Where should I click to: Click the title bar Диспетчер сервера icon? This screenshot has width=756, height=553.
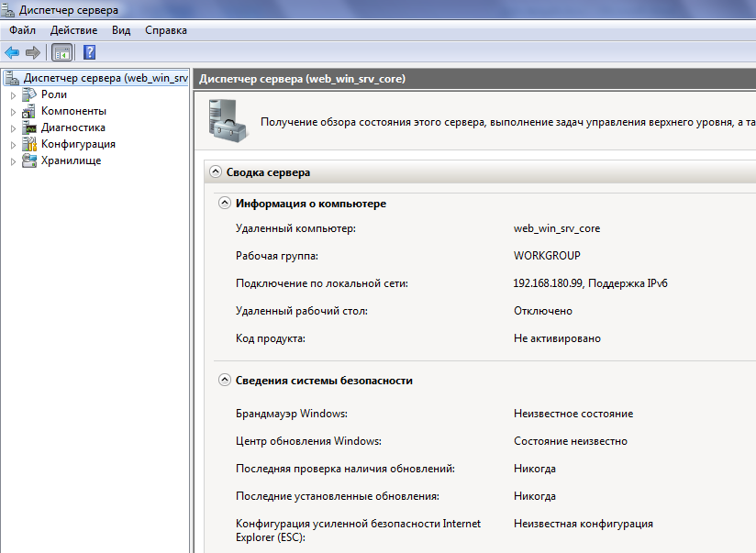7,10
